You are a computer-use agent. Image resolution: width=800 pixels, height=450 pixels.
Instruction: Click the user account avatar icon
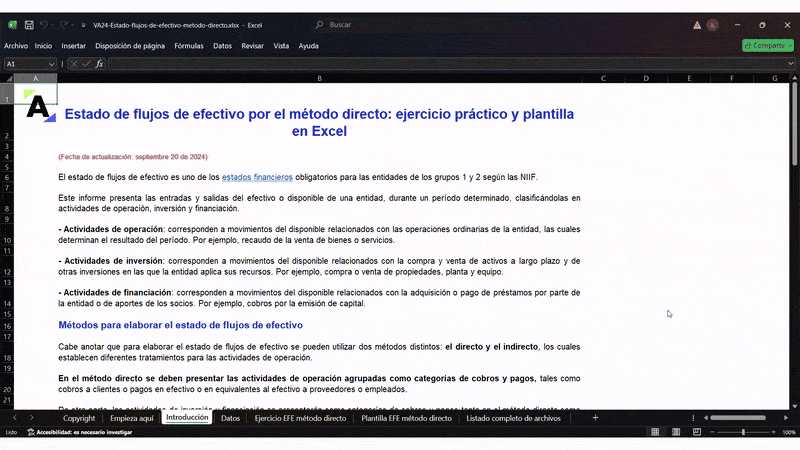(712, 24)
